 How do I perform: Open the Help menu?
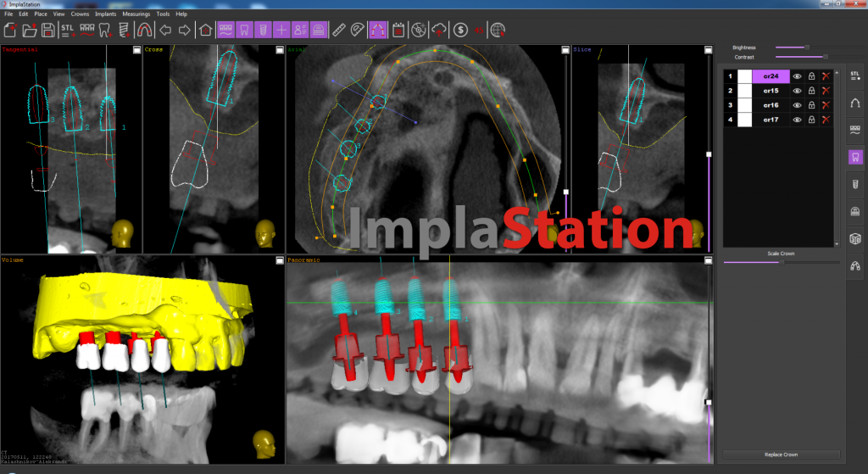[x=181, y=14]
